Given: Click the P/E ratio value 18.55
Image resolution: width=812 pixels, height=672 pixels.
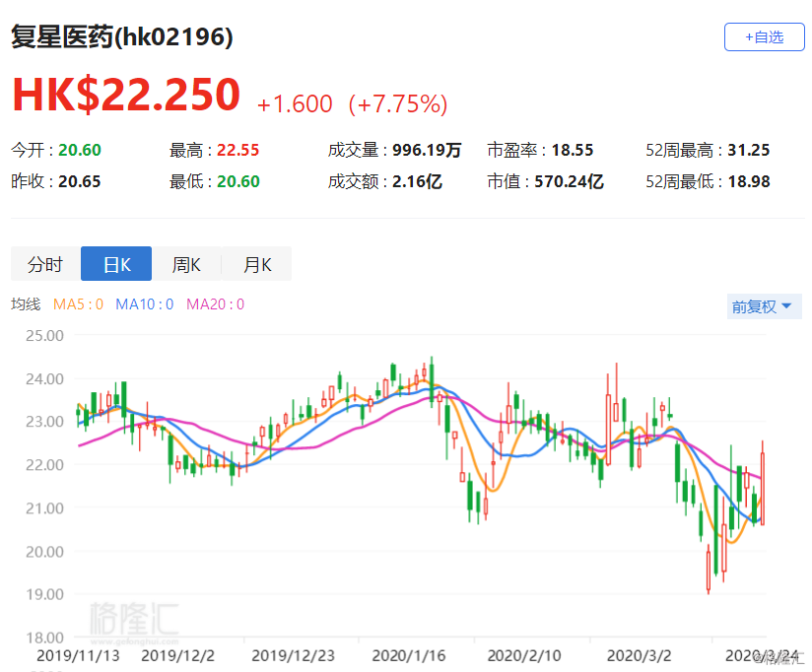Looking at the screenshot, I should (573, 150).
